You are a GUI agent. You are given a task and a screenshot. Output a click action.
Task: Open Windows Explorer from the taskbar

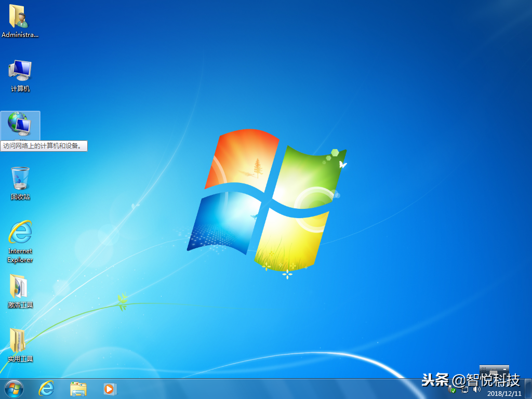[x=78, y=390]
